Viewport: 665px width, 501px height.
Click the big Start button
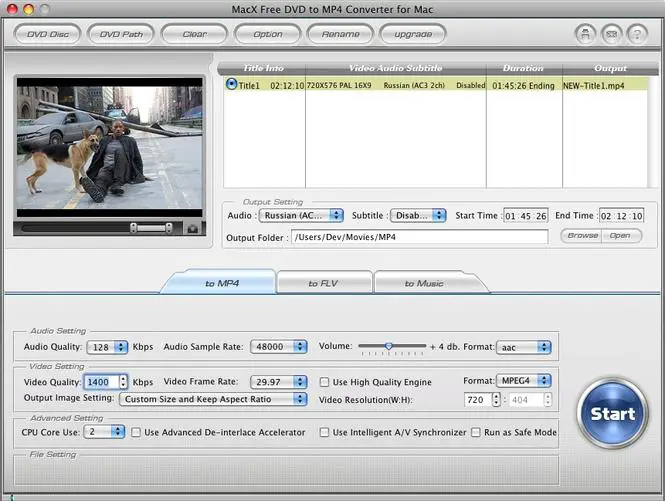(612, 413)
